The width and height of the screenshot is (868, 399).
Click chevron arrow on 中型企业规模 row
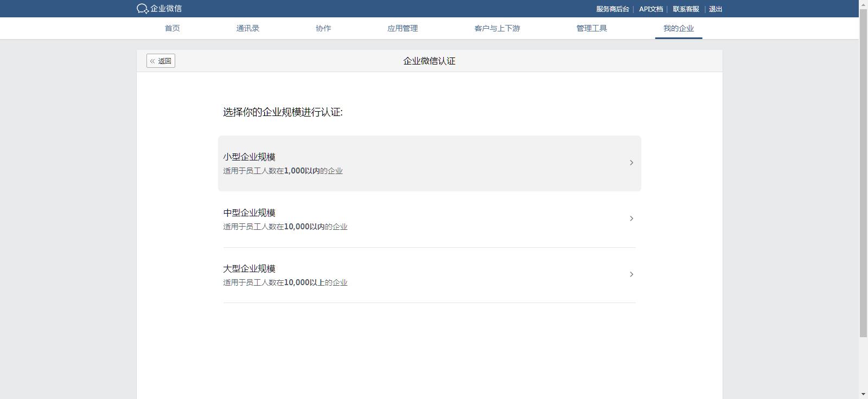[631, 218]
